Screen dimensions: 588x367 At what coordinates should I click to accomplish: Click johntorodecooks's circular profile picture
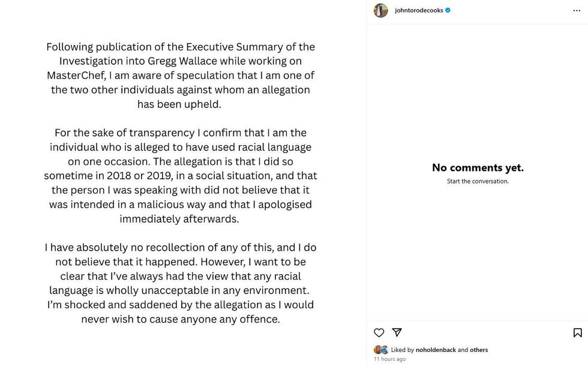tap(380, 10)
